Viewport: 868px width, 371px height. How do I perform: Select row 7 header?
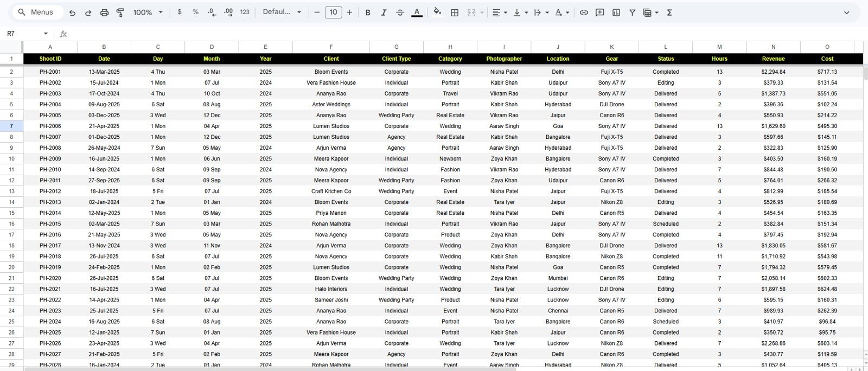tap(11, 126)
